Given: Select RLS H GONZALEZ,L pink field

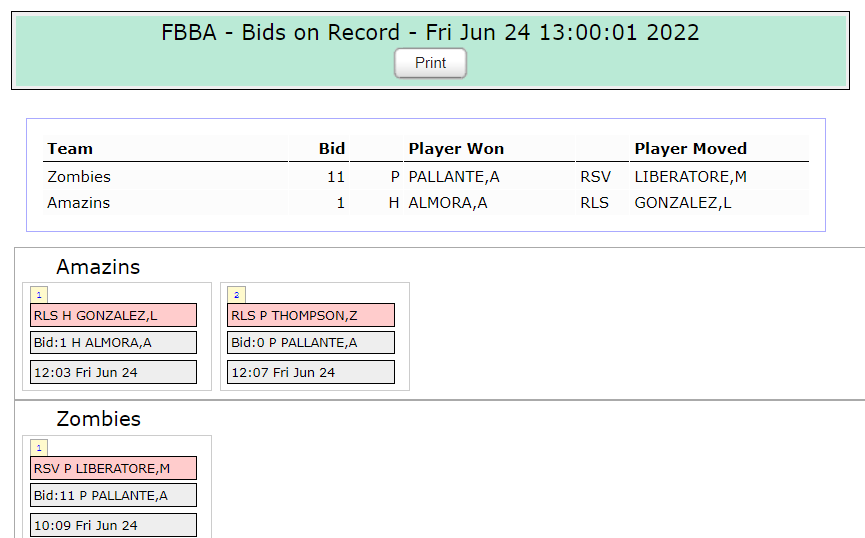Looking at the screenshot, I should tap(113, 315).
